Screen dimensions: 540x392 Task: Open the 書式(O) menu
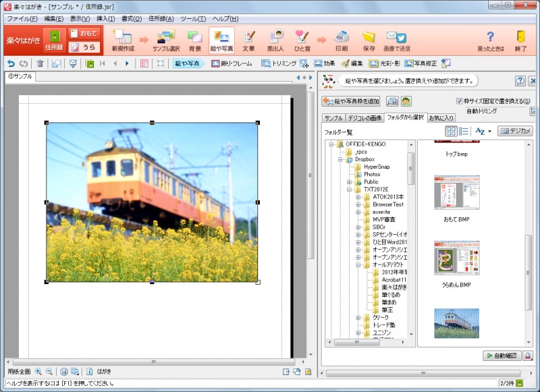click(x=132, y=18)
